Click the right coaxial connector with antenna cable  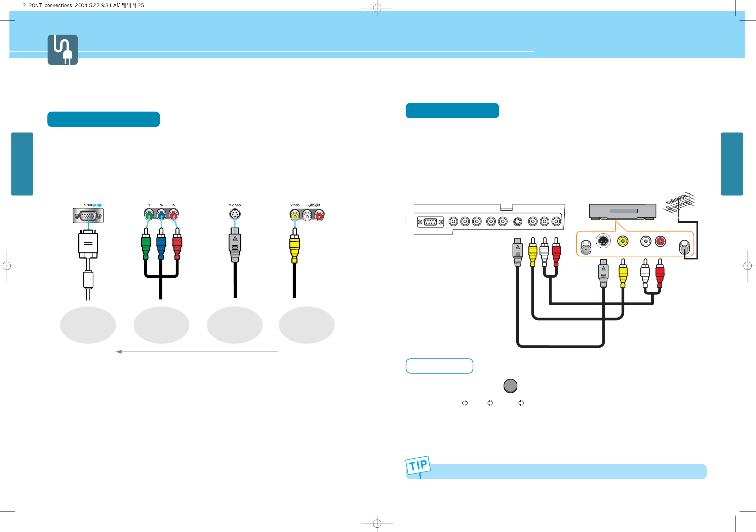pos(684,247)
